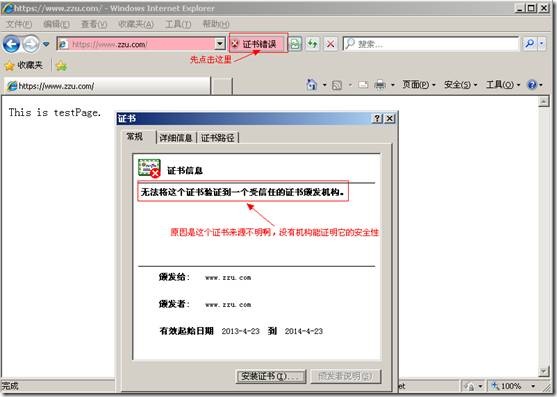This screenshot has width=557, height=397.
Task: Select the https://www.zzu.com/ browser tab
Action: pos(107,86)
